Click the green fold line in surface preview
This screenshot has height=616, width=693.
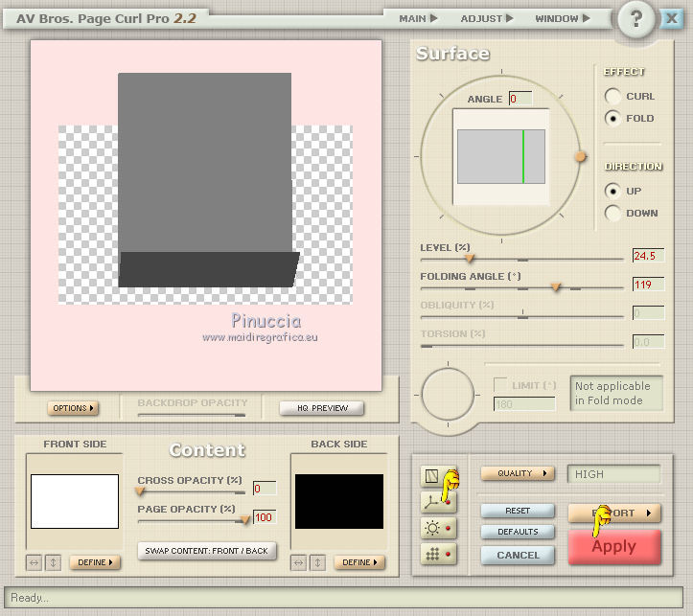coord(523,156)
